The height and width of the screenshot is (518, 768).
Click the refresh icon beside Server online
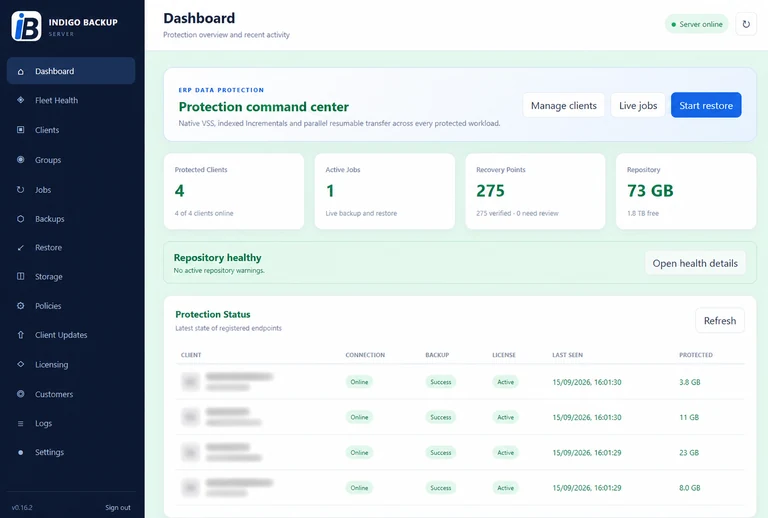point(746,24)
